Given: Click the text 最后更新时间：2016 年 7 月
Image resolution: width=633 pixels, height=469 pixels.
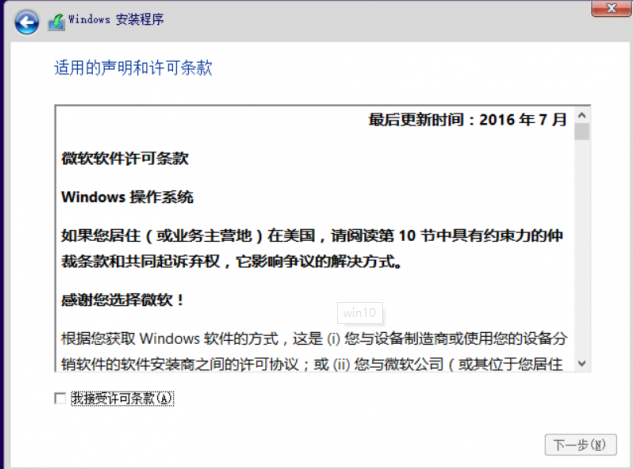Looking at the screenshot, I should [x=467, y=119].
